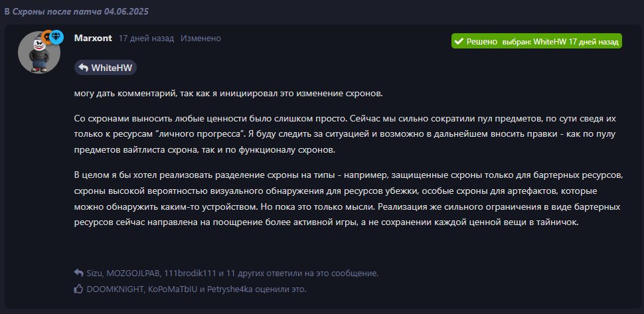
Task: Click the 17 дней назад post timestamp
Action: click(x=146, y=39)
